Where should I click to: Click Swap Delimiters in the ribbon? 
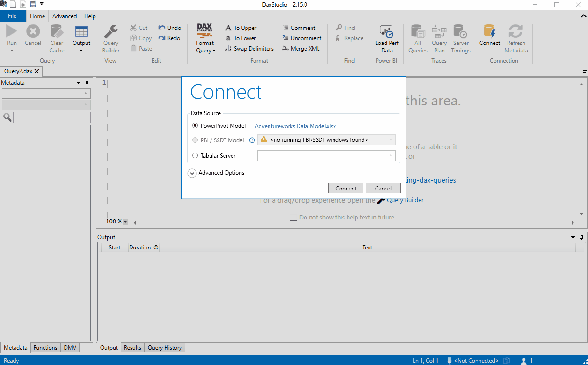click(x=249, y=49)
